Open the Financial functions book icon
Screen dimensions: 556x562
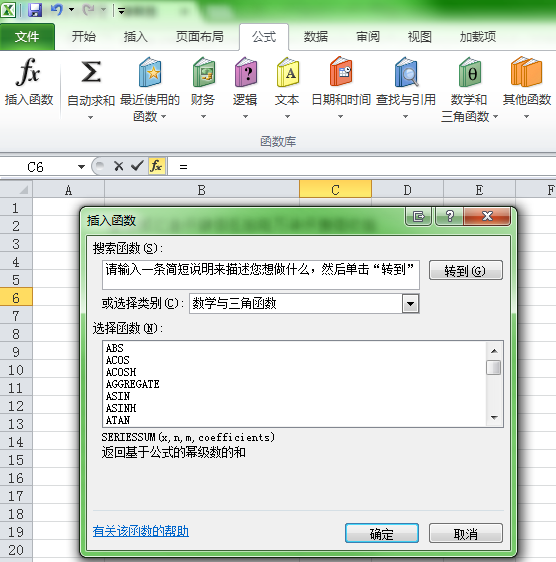pyautogui.click(x=204, y=72)
